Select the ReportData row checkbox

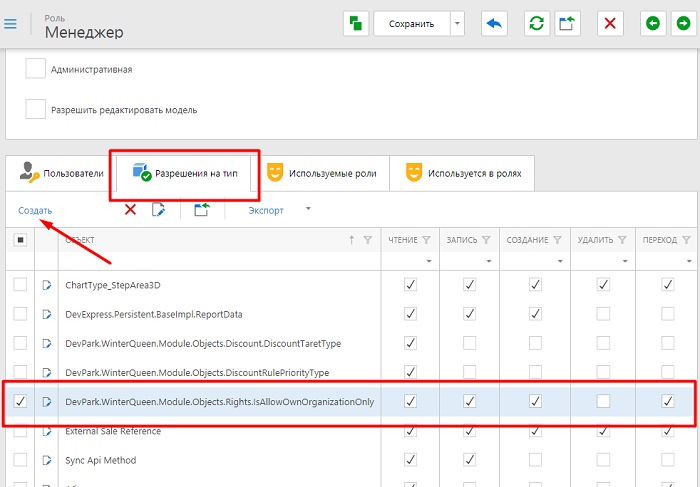point(20,314)
